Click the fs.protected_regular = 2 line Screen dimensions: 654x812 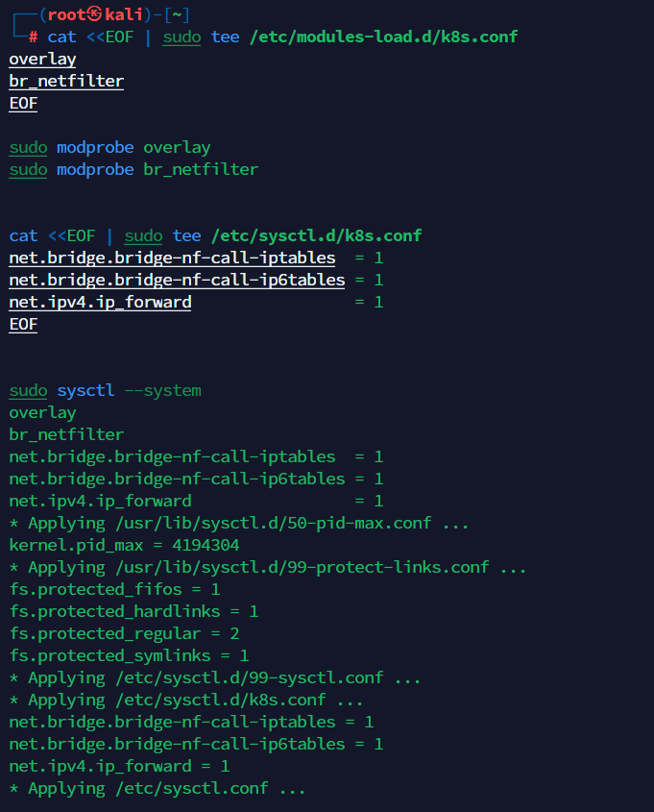click(x=124, y=633)
